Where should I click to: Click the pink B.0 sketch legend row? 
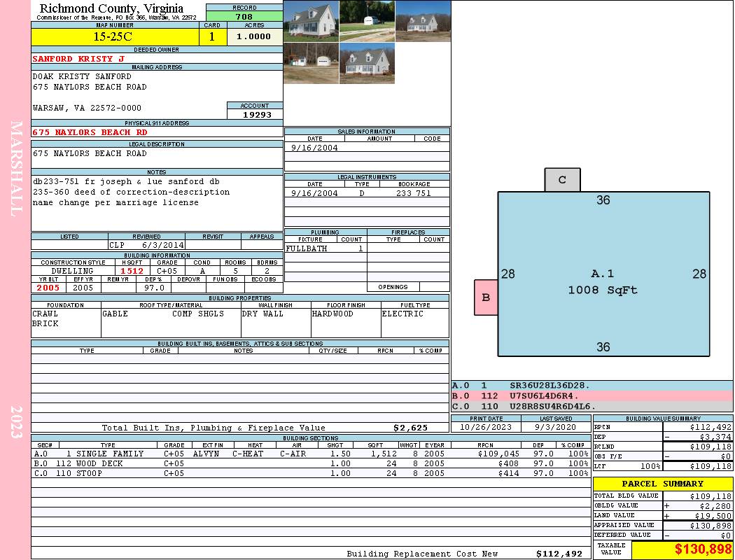(591, 395)
